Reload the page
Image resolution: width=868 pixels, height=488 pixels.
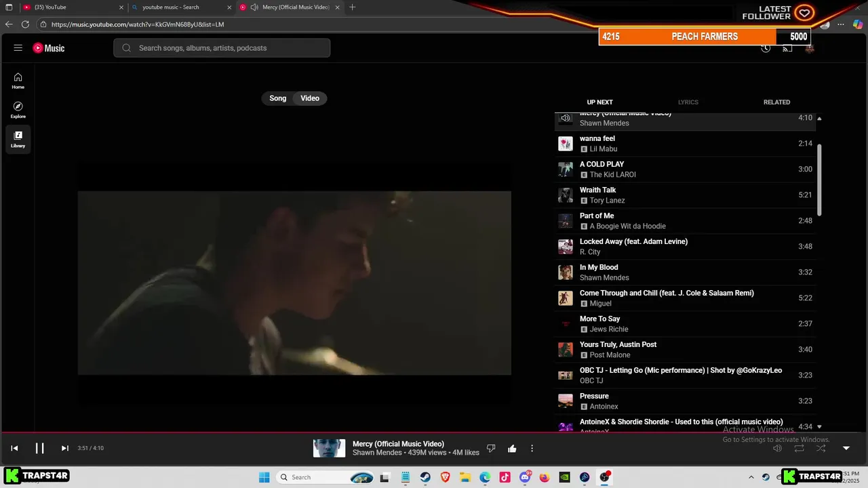click(25, 24)
